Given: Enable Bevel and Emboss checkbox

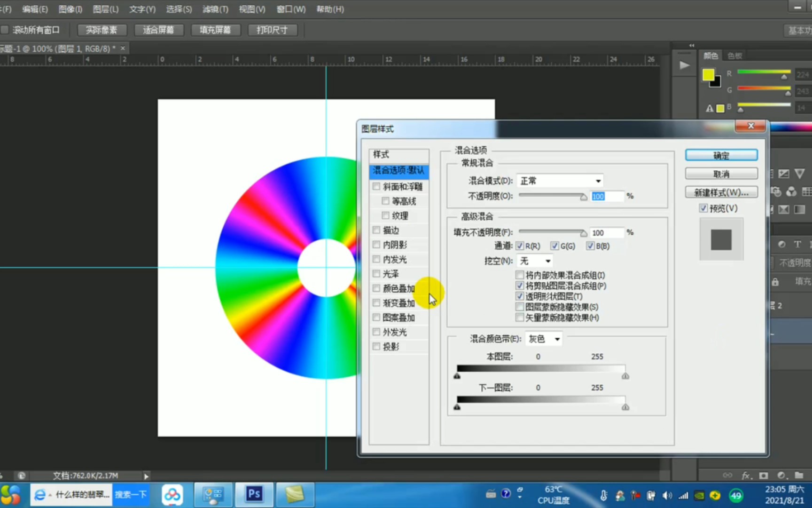Looking at the screenshot, I should point(376,186).
